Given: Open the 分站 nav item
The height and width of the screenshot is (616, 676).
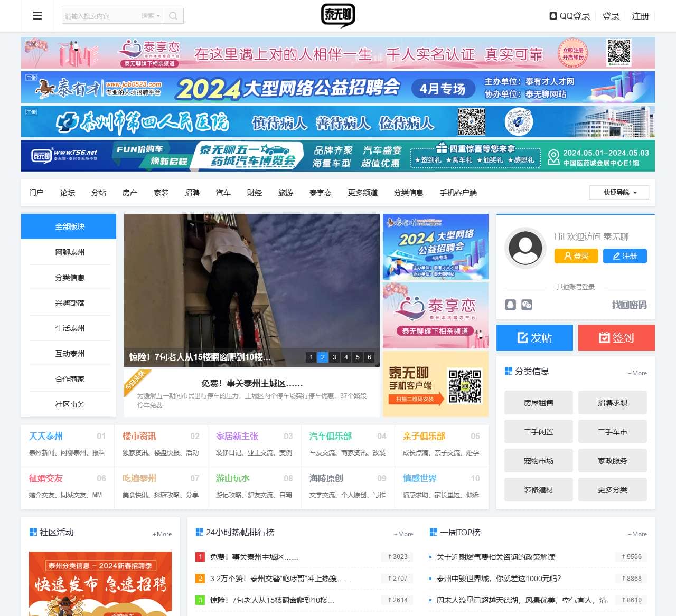Looking at the screenshot, I should tap(99, 193).
